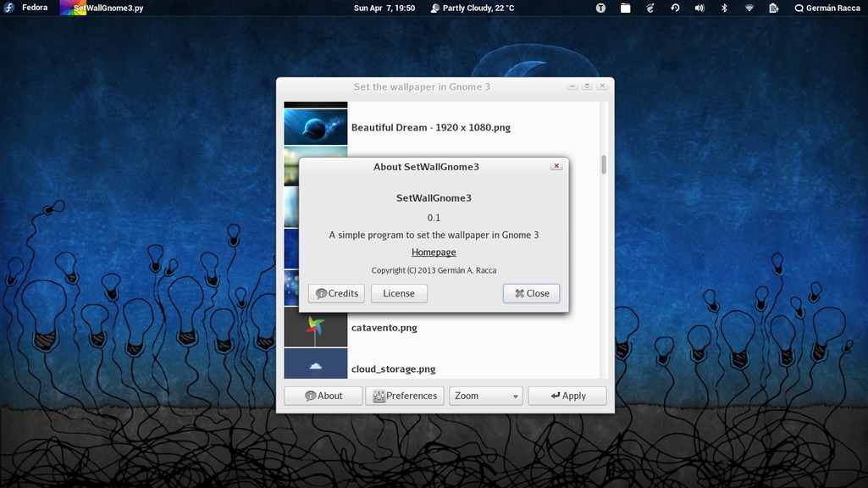Image resolution: width=868 pixels, height=488 pixels.
Task: Click the battery status icon
Action: pos(774,8)
